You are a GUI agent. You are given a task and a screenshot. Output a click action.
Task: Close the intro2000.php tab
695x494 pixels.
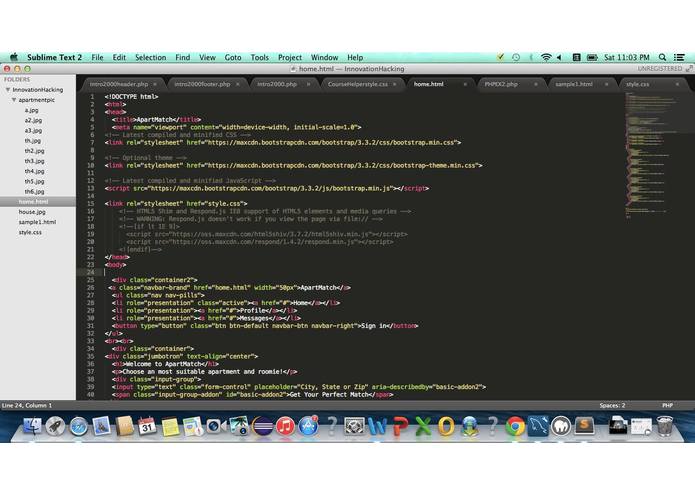pos(308,84)
